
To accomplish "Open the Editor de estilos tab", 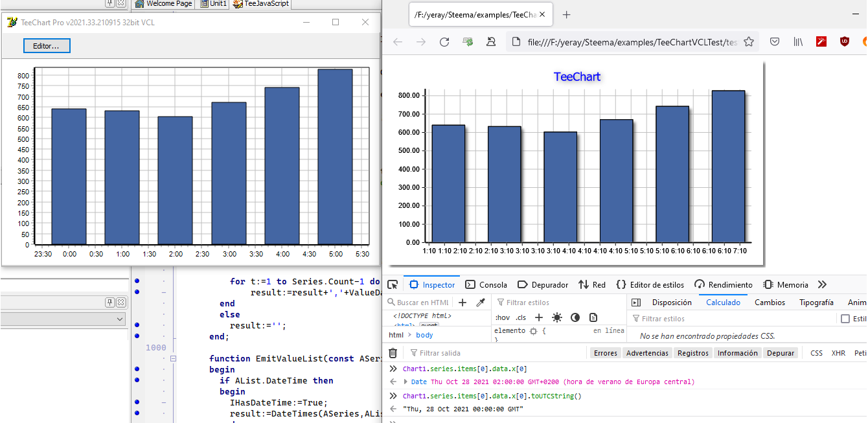I will (650, 284).
